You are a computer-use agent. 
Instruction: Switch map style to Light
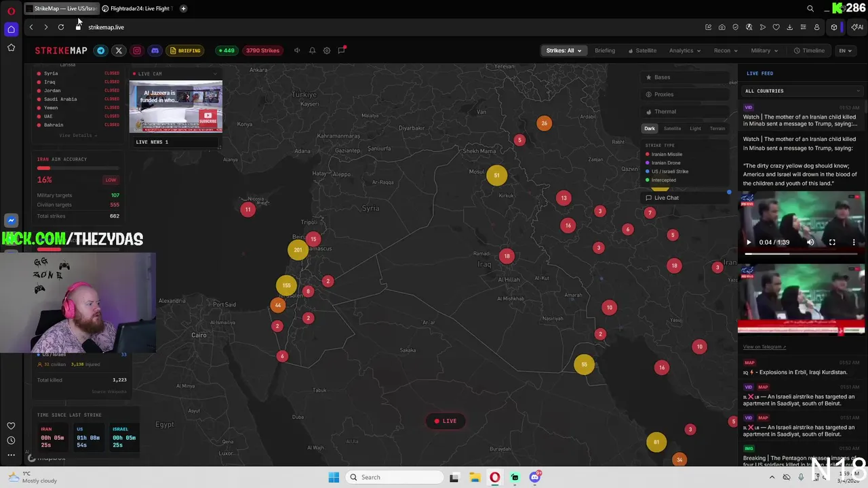695,128
